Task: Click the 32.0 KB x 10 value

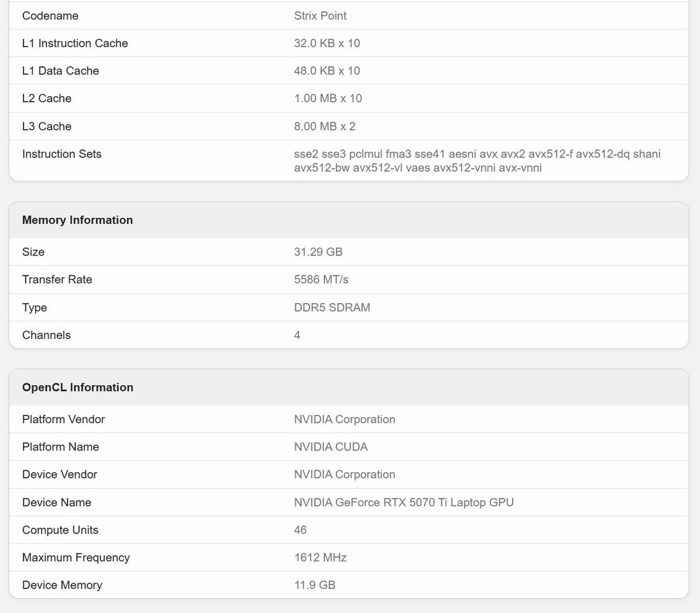Action: (327, 43)
